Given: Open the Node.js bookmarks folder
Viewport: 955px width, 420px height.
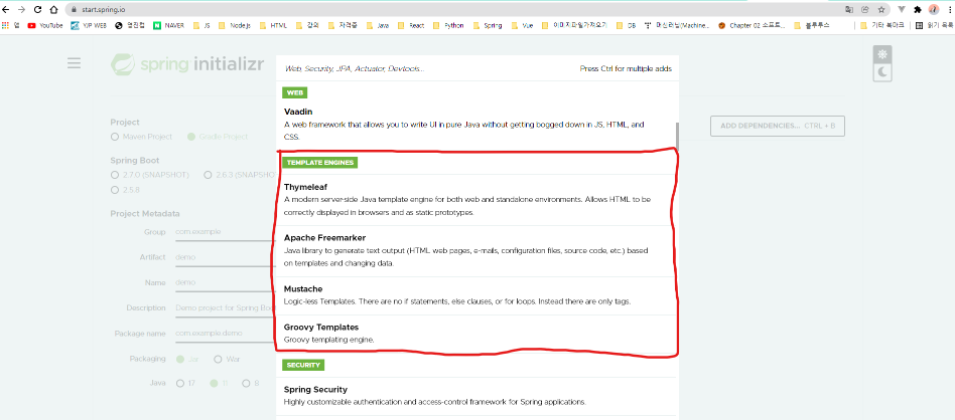Looking at the screenshot, I should tap(236, 26).
